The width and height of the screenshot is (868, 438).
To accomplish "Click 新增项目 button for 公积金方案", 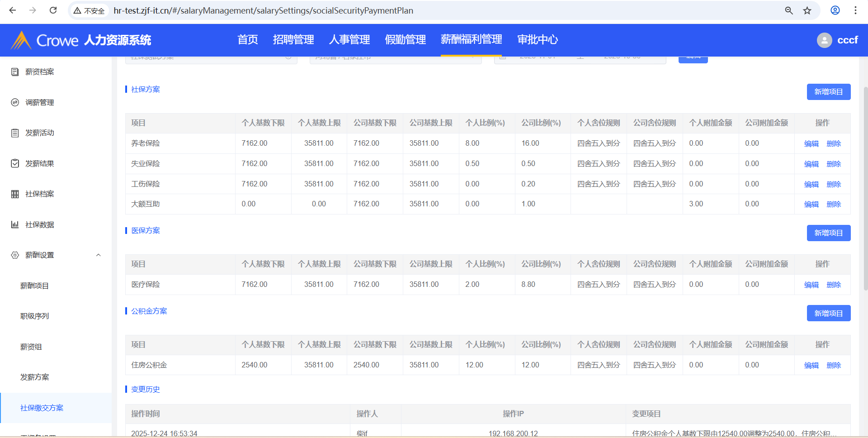I will coord(828,313).
